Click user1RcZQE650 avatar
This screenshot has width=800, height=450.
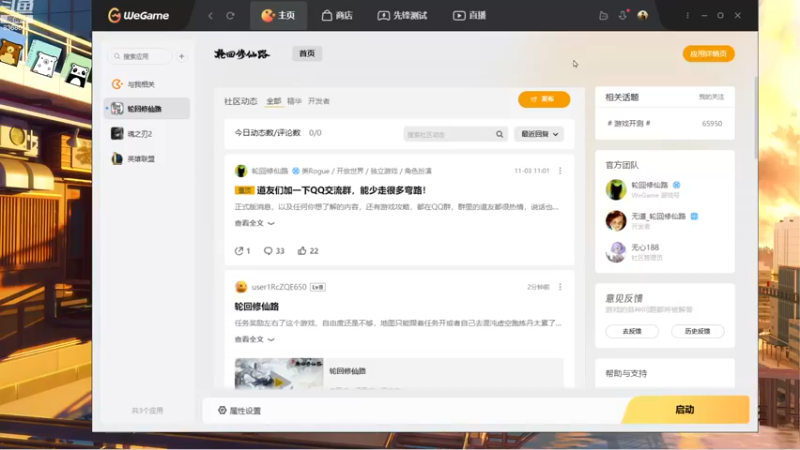point(241,287)
